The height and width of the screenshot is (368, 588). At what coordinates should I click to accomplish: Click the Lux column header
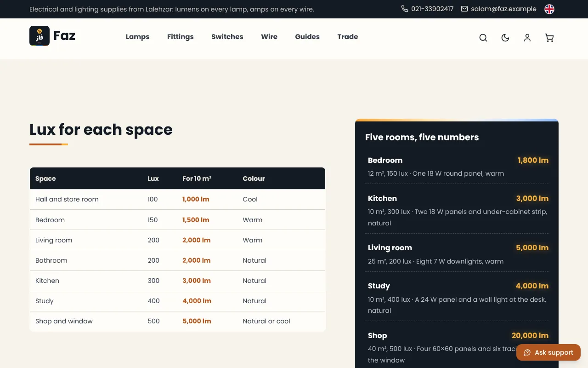pos(153,178)
